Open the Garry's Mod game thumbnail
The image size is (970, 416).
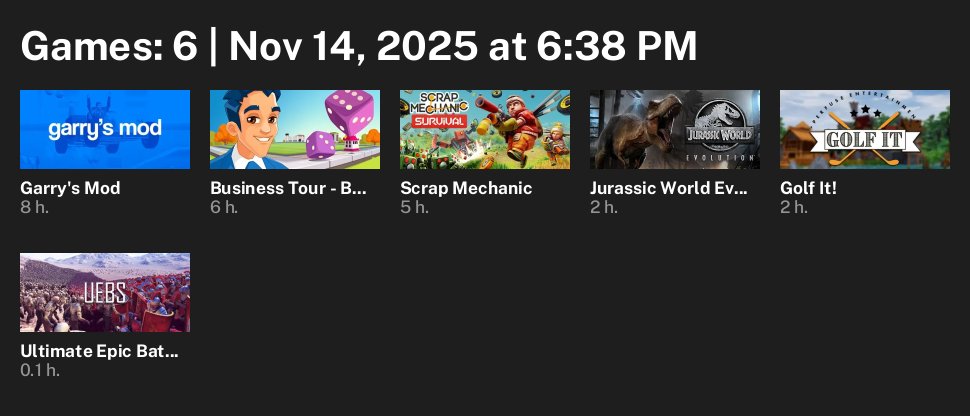[105, 129]
